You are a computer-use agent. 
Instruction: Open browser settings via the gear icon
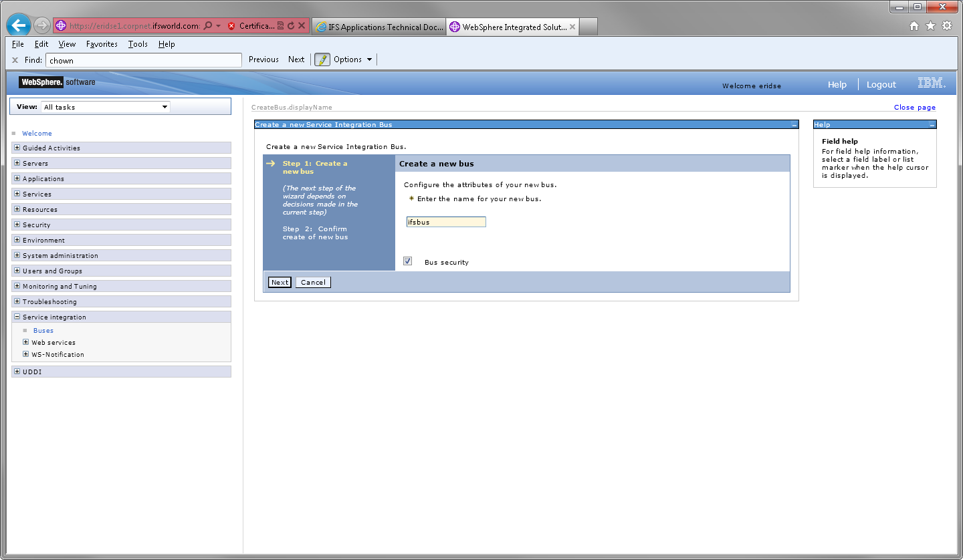[x=946, y=25]
